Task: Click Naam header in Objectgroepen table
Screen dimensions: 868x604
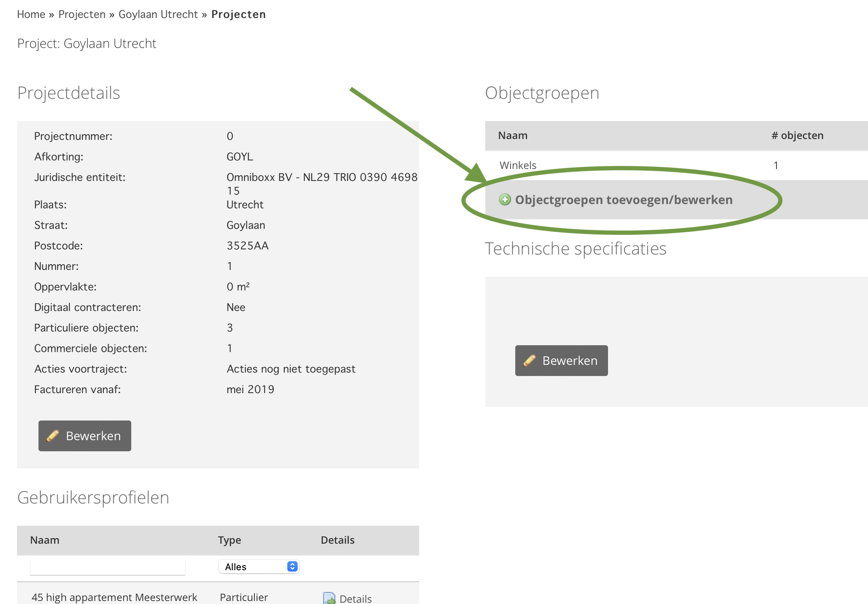Action: (512, 136)
